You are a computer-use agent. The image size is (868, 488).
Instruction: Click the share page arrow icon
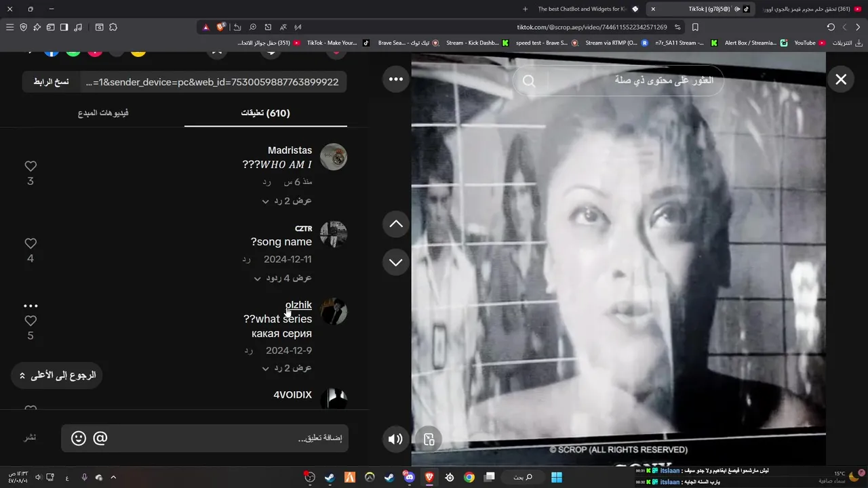pyautogui.click(x=237, y=27)
